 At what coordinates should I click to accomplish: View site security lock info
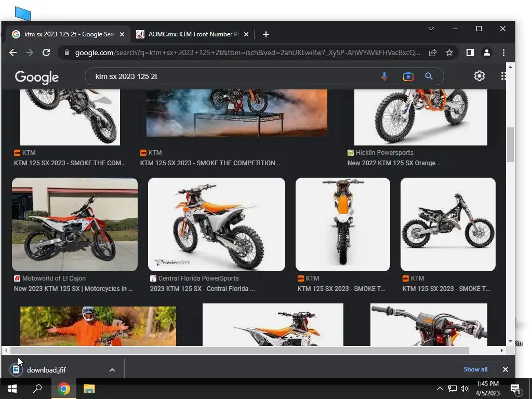67,52
